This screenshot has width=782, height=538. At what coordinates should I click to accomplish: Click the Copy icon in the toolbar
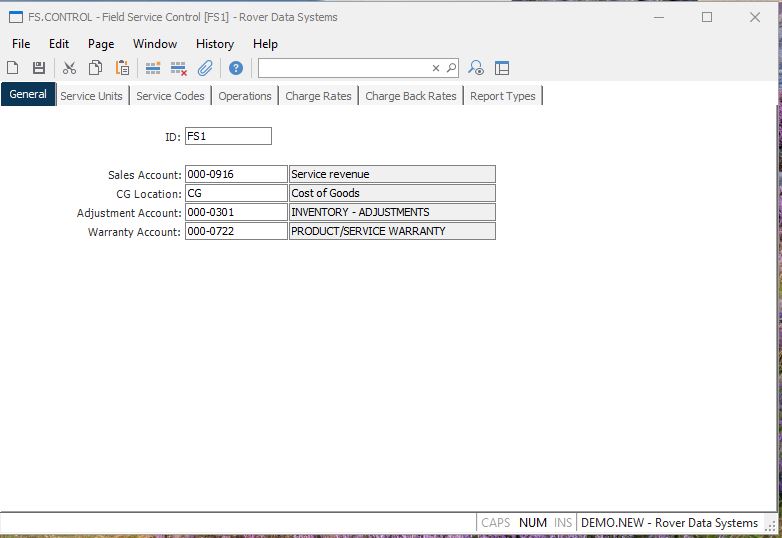point(96,68)
